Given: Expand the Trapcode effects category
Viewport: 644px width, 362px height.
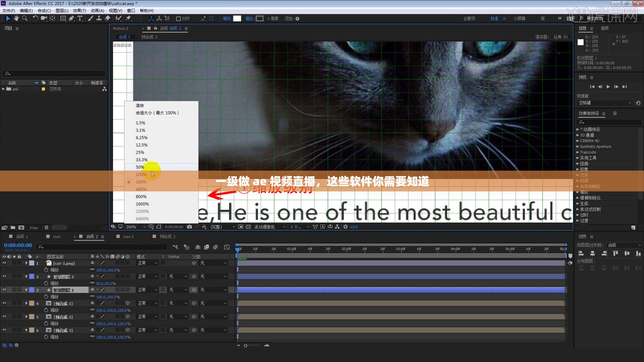Looking at the screenshot, I should point(578,152).
